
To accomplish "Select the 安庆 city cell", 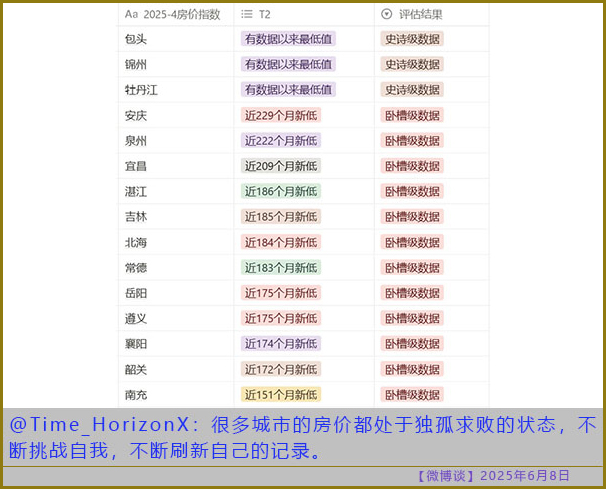I will coord(135,115).
